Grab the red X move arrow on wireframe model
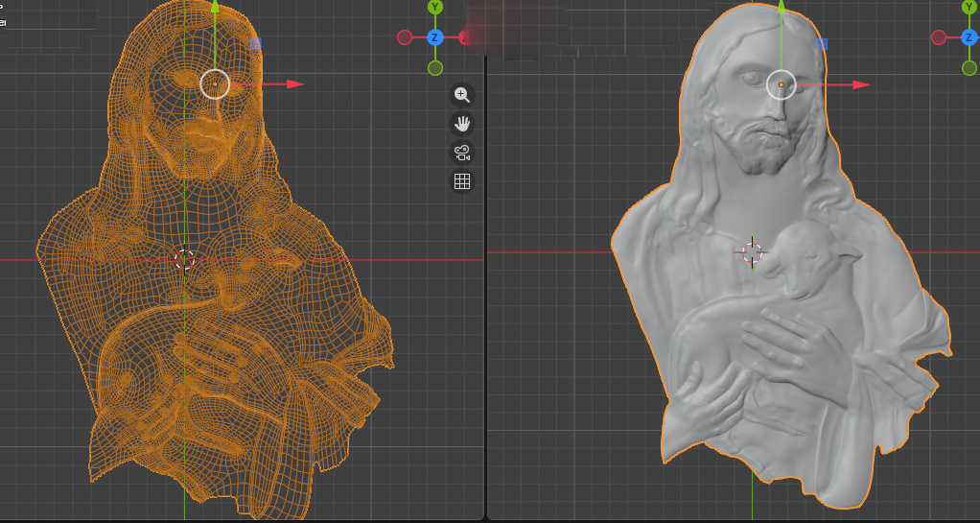 [x=292, y=84]
